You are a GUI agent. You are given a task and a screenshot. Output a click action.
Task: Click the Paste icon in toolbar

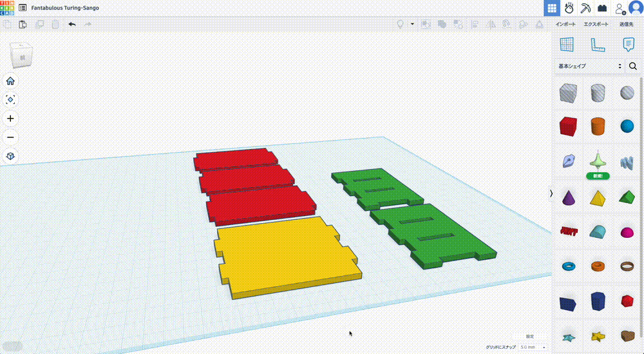[23, 25]
